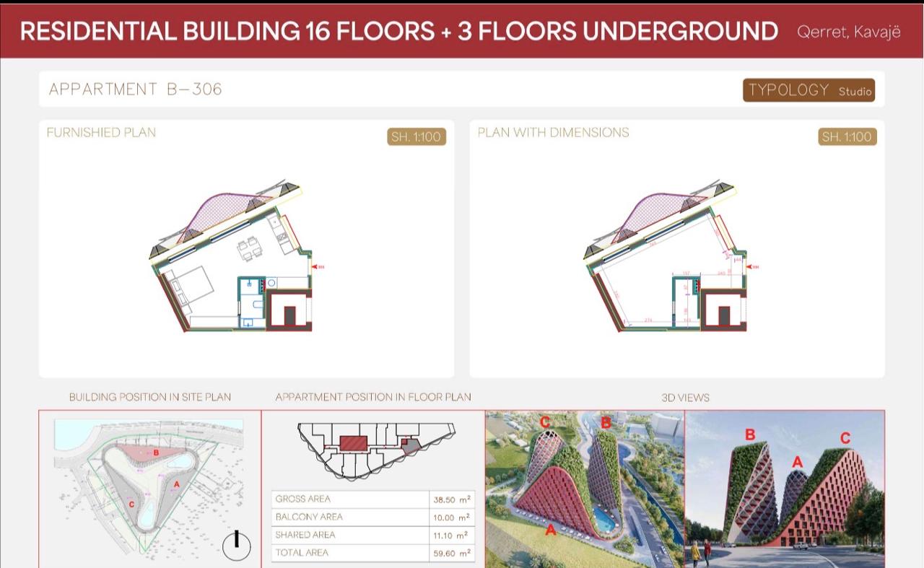The height and width of the screenshot is (568, 924).
Task: Select the TOTAL AREA 59.60 m² row
Action: 373,553
